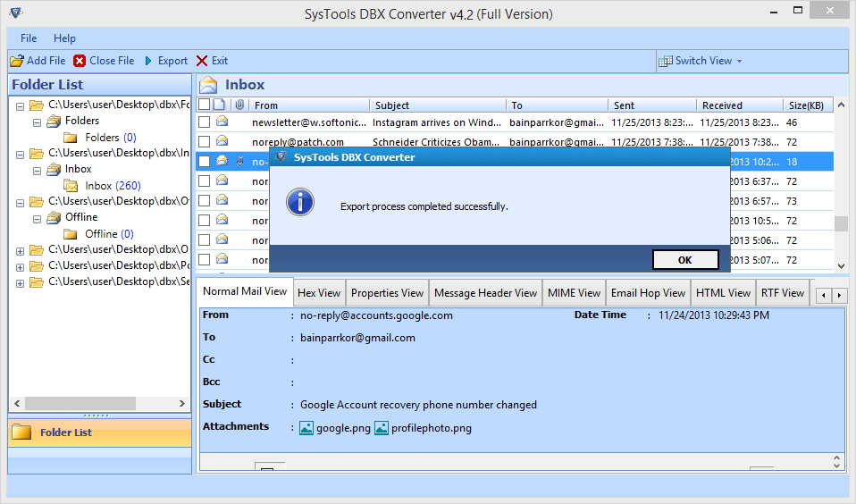The height and width of the screenshot is (504, 856).
Task: Click the email list vertical scrollbar thumb
Action: tap(841, 224)
